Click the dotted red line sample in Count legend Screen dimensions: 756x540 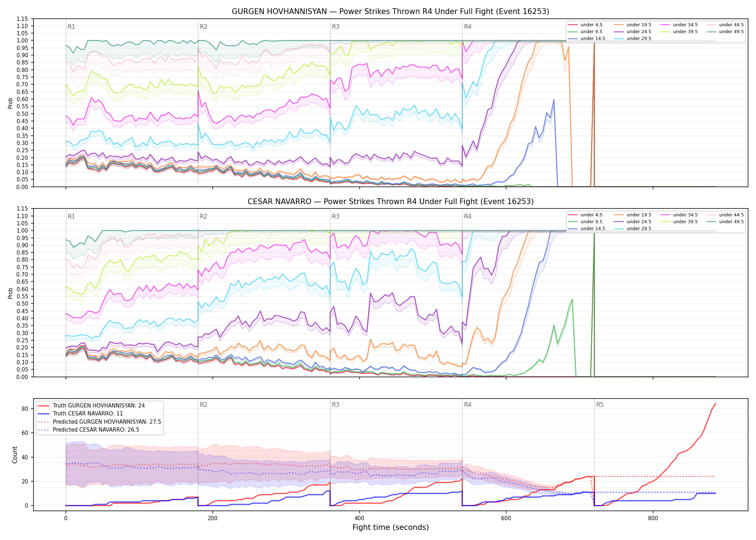pyautogui.click(x=43, y=422)
